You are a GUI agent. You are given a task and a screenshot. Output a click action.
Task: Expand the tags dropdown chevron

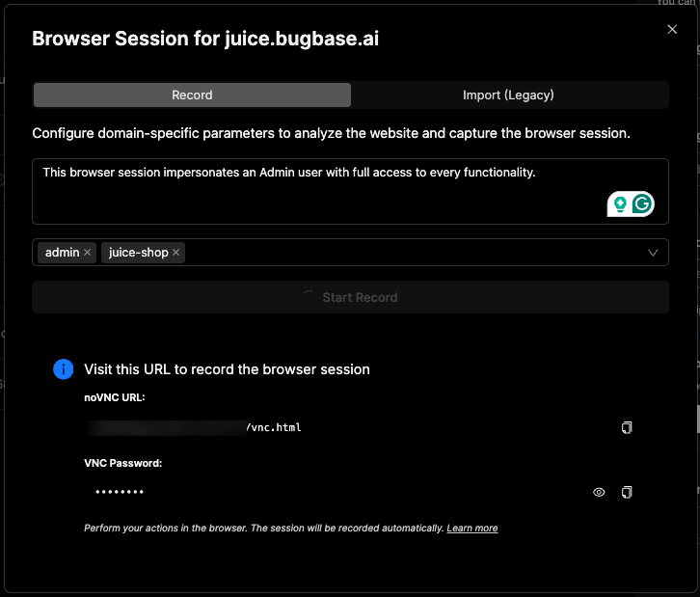[653, 253]
